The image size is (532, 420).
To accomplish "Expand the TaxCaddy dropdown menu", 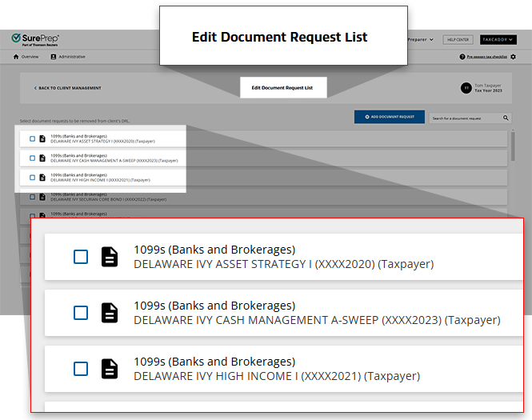I will coord(498,40).
